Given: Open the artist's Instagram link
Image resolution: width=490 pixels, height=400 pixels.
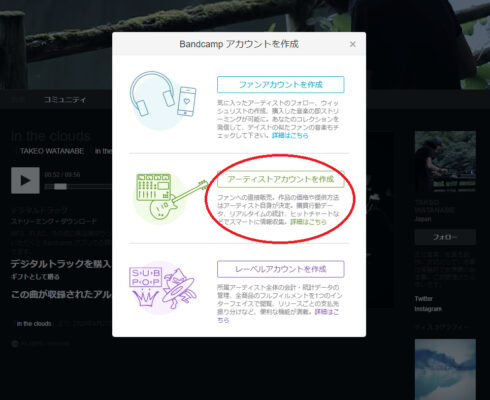Looking at the screenshot, I should pos(428,309).
